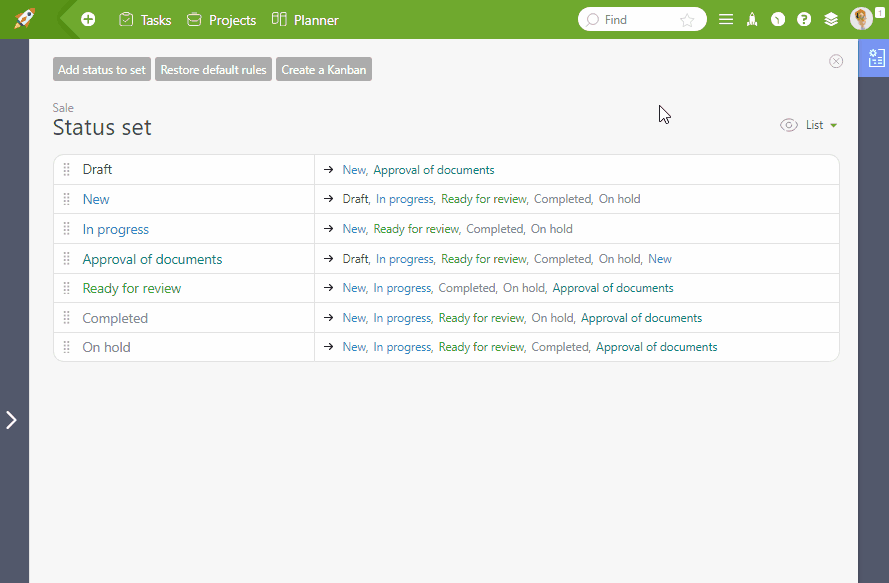Select the Approval of documents status name in the left column
This screenshot has height=583, width=889.
coord(152,259)
